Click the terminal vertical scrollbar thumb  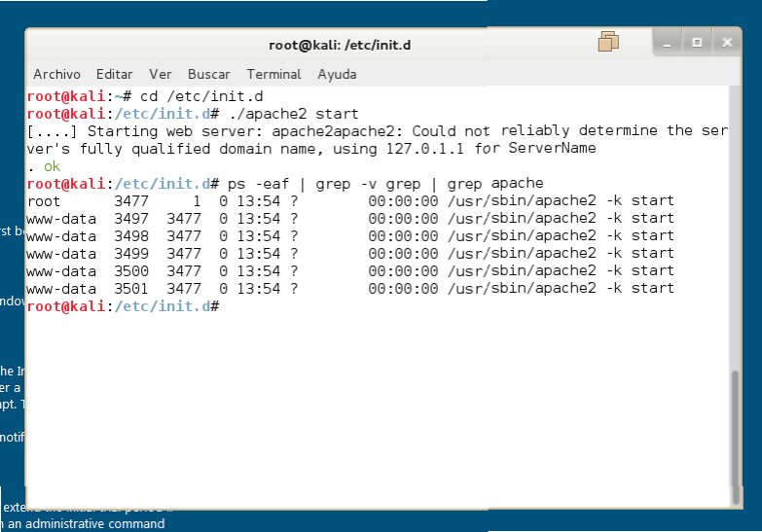pyautogui.click(x=735, y=426)
